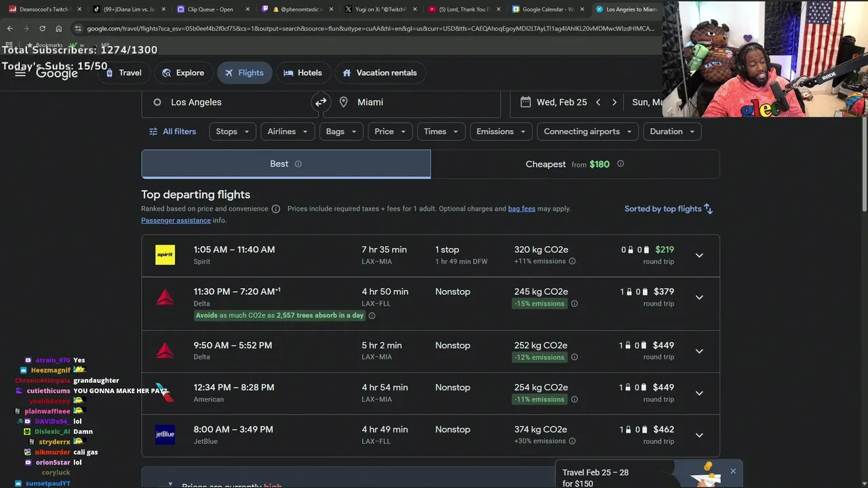Click the calendar icon in departure date field
The height and width of the screenshot is (488, 868).
[526, 102]
